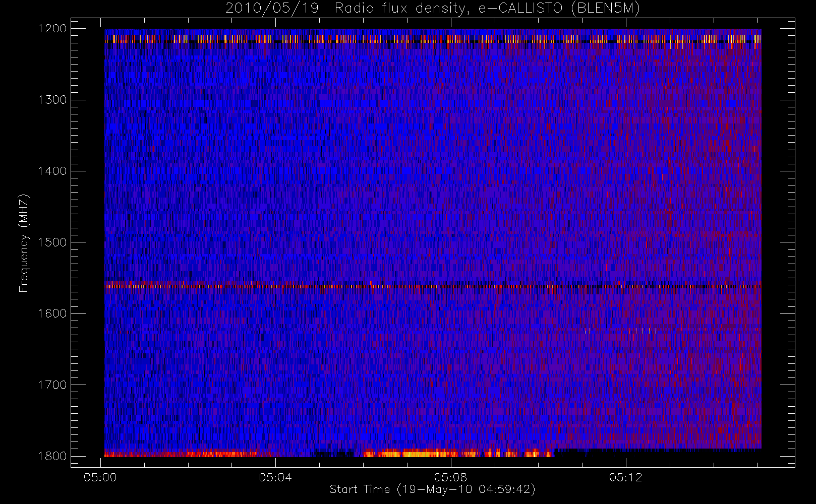Click the 05:04 time tick label
The width and height of the screenshot is (816, 504).
click(x=275, y=477)
